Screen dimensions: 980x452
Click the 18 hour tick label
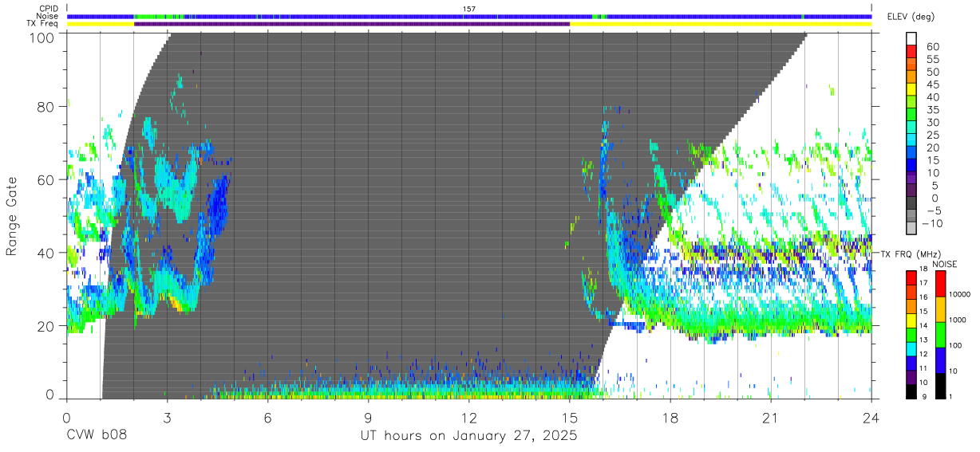coord(670,417)
